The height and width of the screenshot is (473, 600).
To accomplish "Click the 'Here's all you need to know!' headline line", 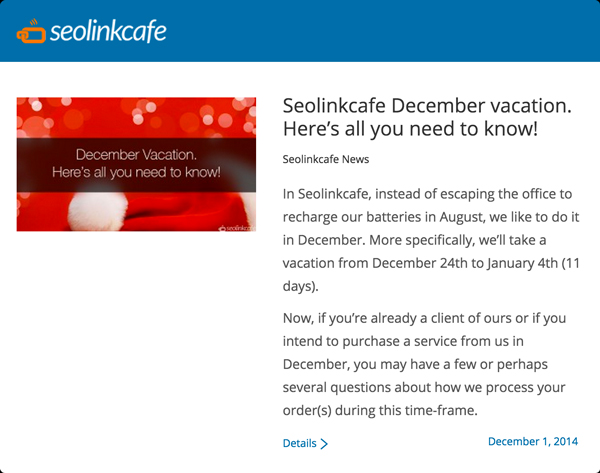I will coord(410,129).
